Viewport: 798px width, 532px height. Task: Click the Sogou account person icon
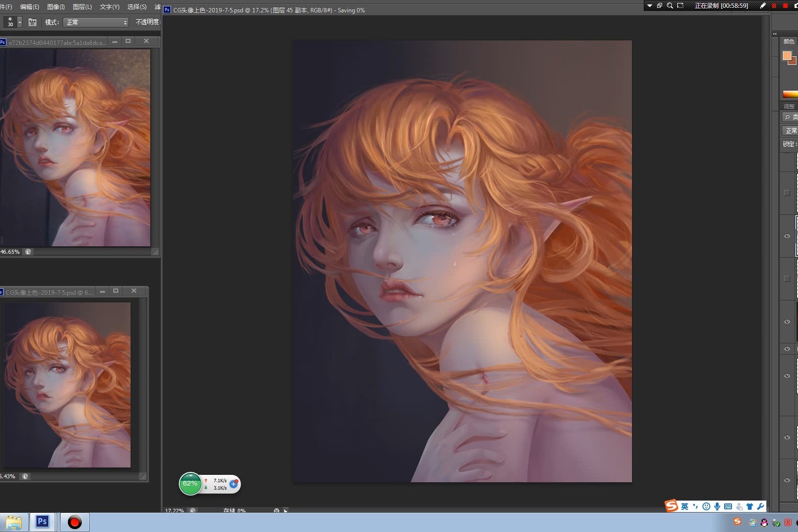pyautogui.click(x=739, y=506)
